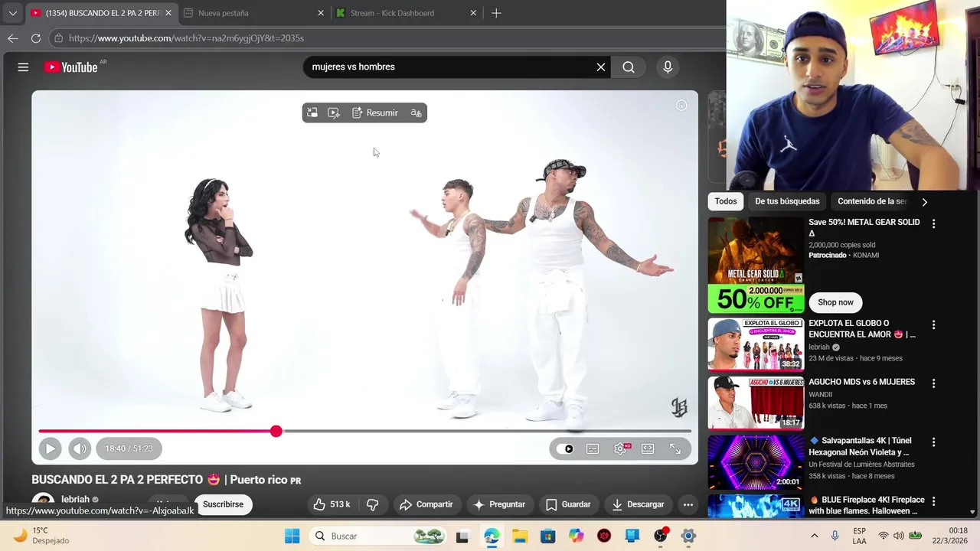
Task: Open options menu for AGUCHO MDS video
Action: 933,383
